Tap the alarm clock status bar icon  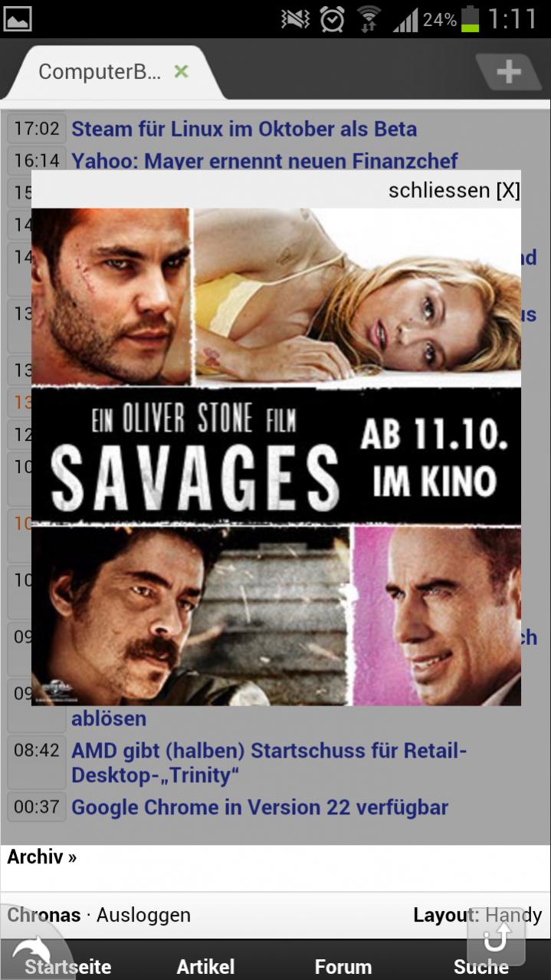click(332, 19)
